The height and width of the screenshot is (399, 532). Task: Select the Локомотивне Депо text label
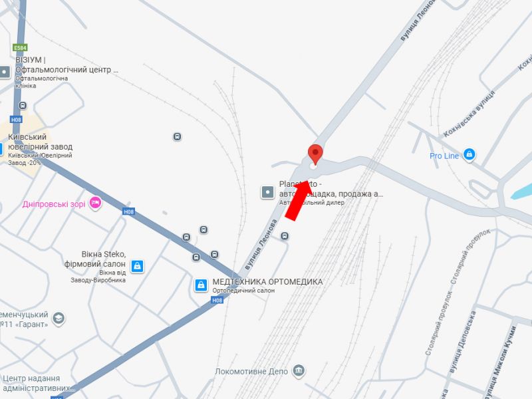251,372
